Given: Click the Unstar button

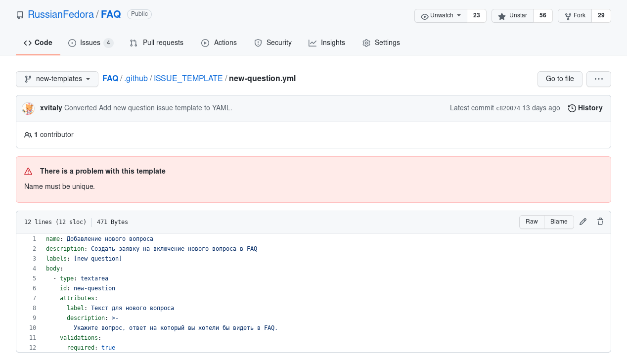Looking at the screenshot, I should tap(512, 16).
